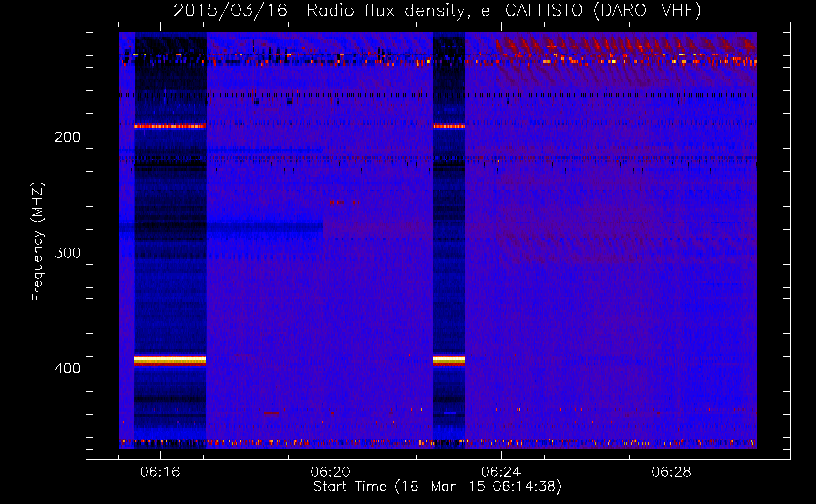The image size is (816, 504).
Task: Click the 06:24 time tick label
Action: coord(501,472)
